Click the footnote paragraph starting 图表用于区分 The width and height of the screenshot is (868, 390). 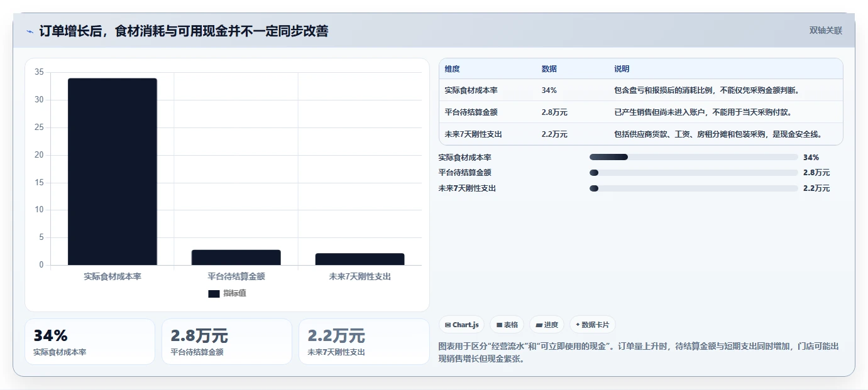pos(639,353)
